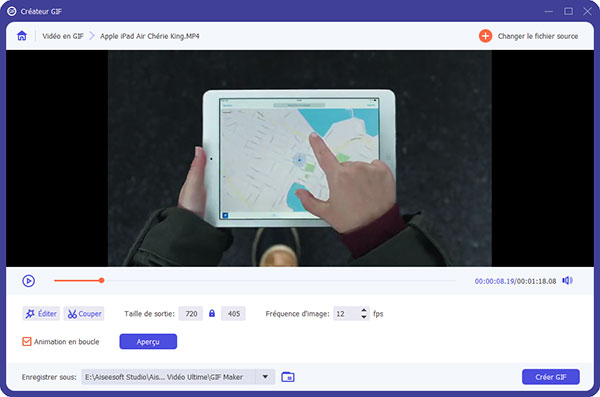600x397 pixels.
Task: Increase frame rate with up arrow
Action: (x=364, y=310)
